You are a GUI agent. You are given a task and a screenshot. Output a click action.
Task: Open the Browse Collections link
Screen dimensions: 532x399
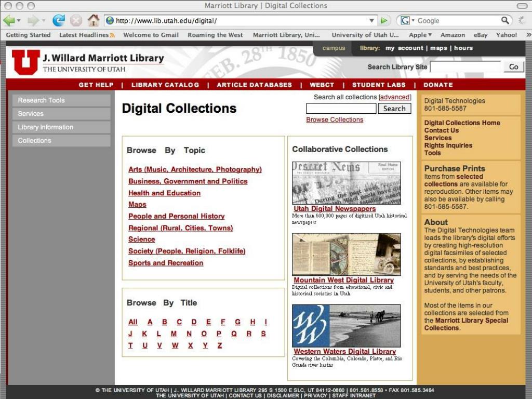click(x=335, y=120)
